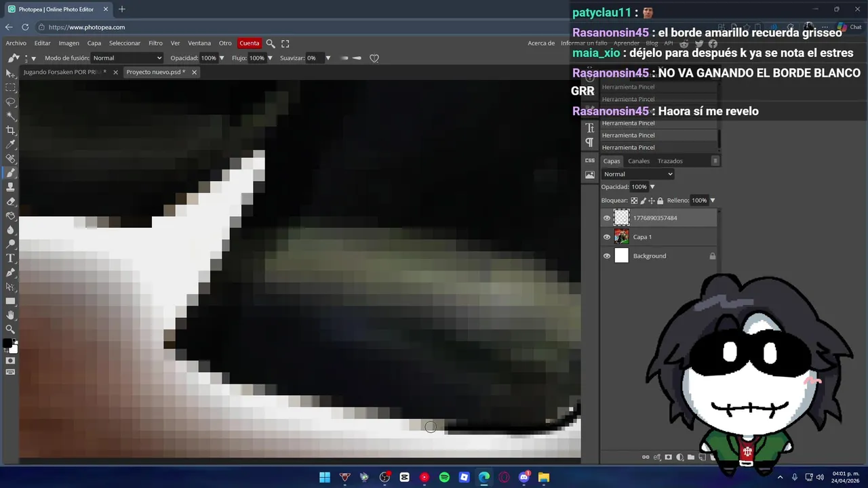
Task: Select the Crop tool
Action: (11, 130)
